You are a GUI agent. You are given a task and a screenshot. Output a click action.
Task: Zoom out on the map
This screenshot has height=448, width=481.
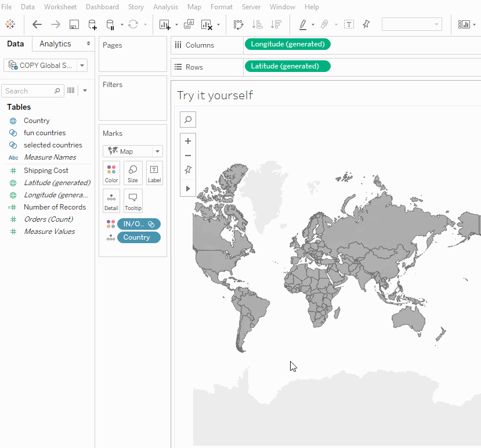click(x=188, y=156)
